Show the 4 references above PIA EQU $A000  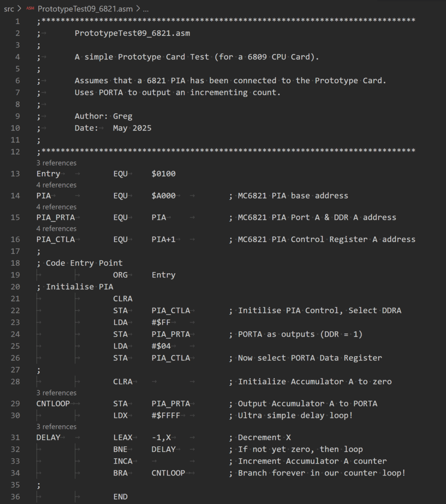[x=57, y=185]
